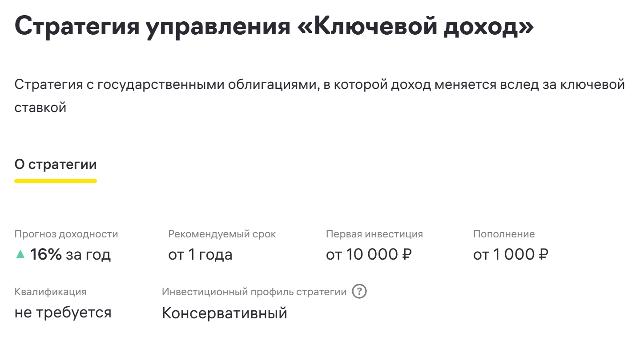Select the «Первая инвестиция» label
The image size is (644, 345).
coord(374,234)
